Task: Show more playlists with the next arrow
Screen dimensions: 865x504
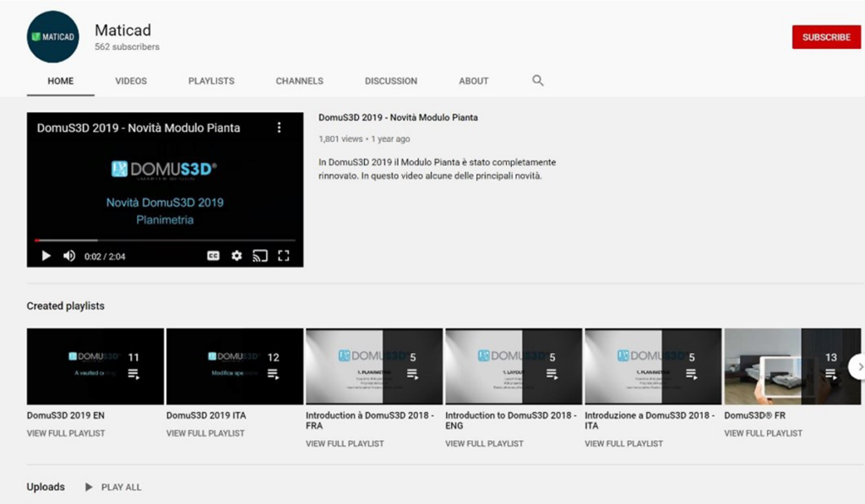Action: point(858,366)
